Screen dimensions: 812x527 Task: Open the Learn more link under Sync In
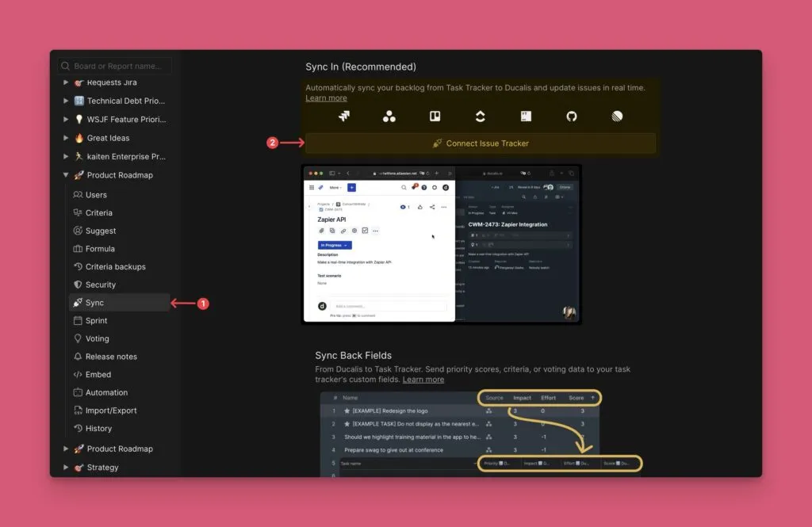tap(326, 97)
